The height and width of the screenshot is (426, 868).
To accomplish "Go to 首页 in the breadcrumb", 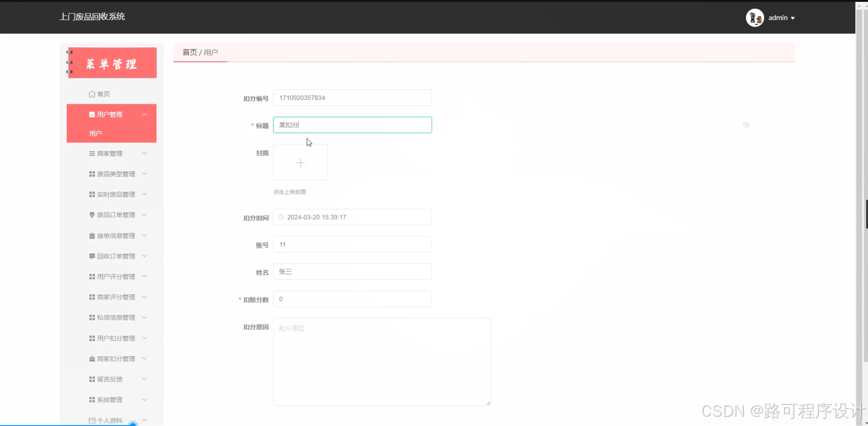I will (189, 52).
